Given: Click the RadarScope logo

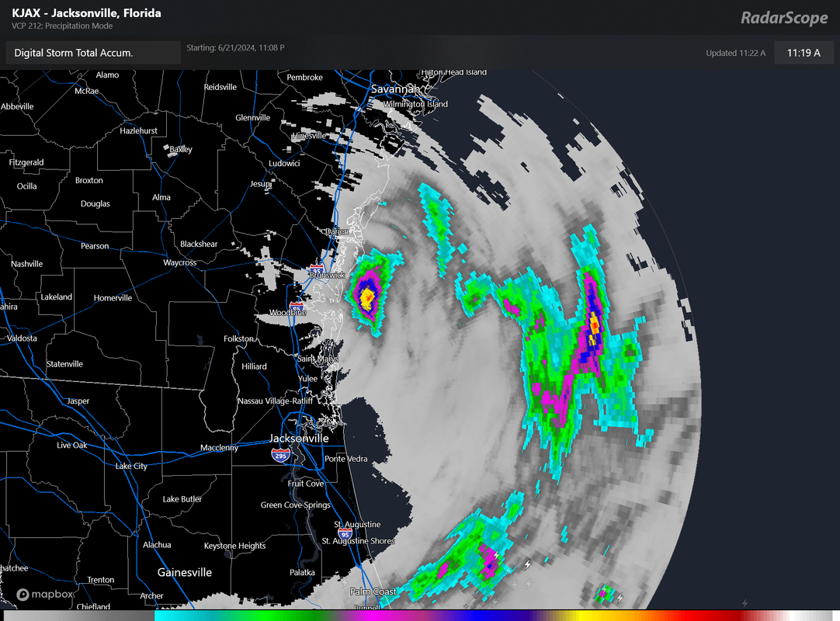Looking at the screenshot, I should (784, 18).
